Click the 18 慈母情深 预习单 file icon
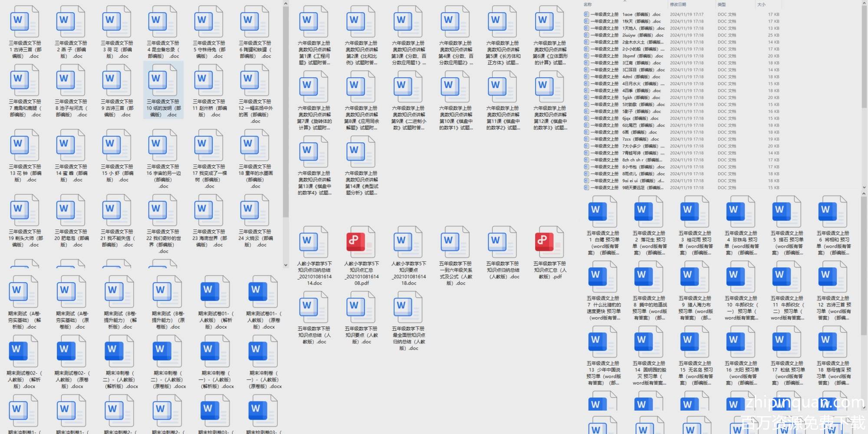Image resolution: width=868 pixels, height=434 pixels. (832, 342)
